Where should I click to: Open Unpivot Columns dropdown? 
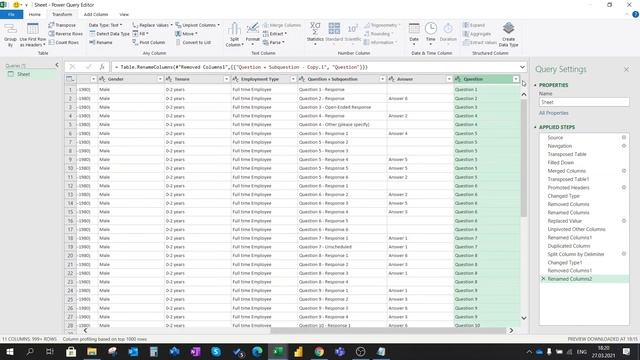pos(198,25)
